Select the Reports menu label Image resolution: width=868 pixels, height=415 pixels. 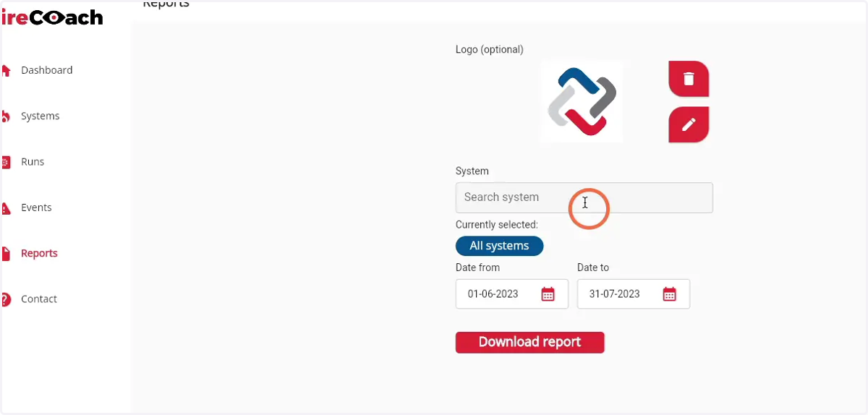(39, 253)
